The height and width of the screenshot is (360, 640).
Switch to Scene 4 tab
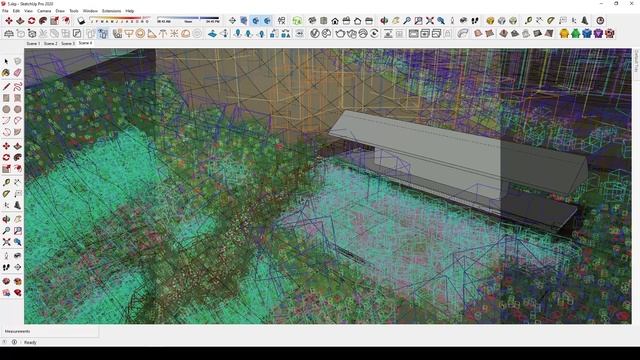[x=85, y=43]
